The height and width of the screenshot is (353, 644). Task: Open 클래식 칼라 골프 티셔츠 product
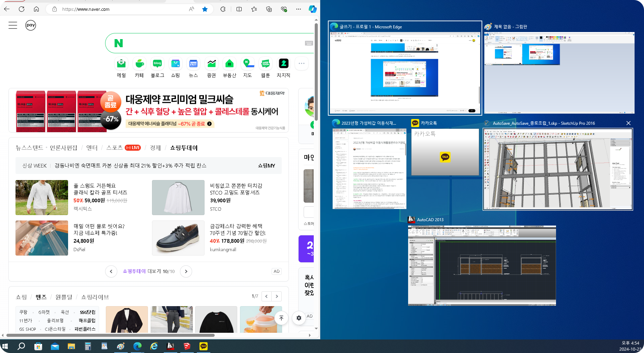click(100, 189)
